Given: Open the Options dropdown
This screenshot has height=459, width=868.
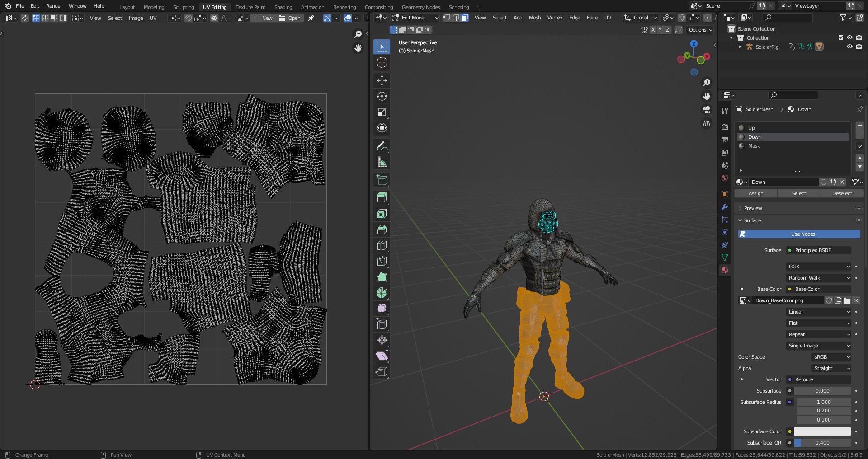Looking at the screenshot, I should pyautogui.click(x=700, y=30).
